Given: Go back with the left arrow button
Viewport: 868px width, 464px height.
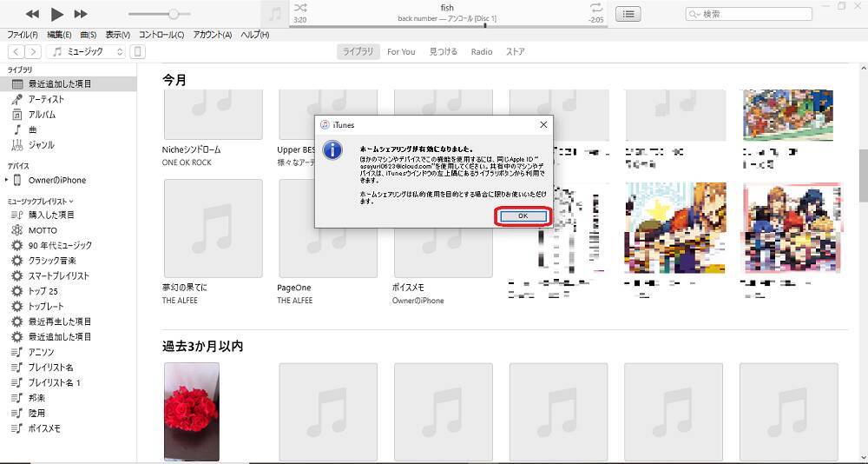Looking at the screenshot, I should [16, 51].
